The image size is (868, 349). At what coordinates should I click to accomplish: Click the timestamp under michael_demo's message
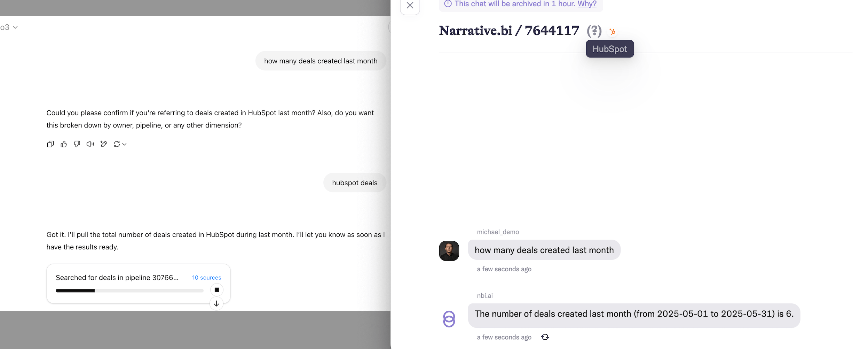504,269
